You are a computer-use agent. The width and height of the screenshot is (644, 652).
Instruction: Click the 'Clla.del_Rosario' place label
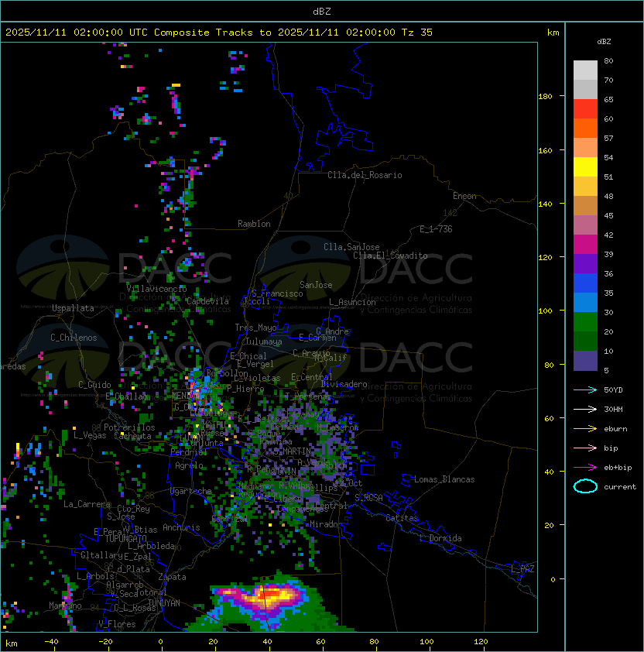[365, 175]
